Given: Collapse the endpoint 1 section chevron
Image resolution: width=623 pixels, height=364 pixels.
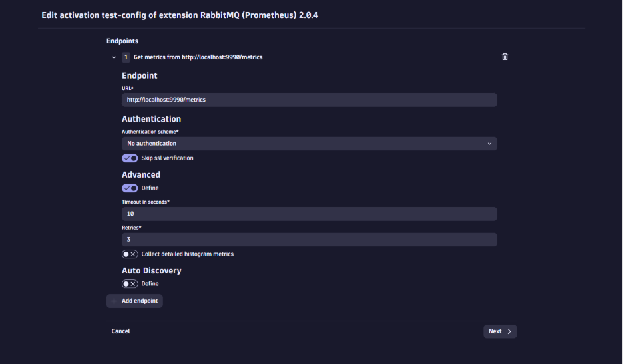Looking at the screenshot, I should click(114, 57).
